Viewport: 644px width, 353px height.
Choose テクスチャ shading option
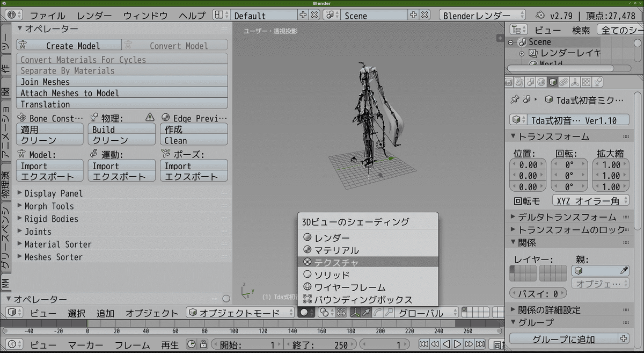[x=368, y=263]
